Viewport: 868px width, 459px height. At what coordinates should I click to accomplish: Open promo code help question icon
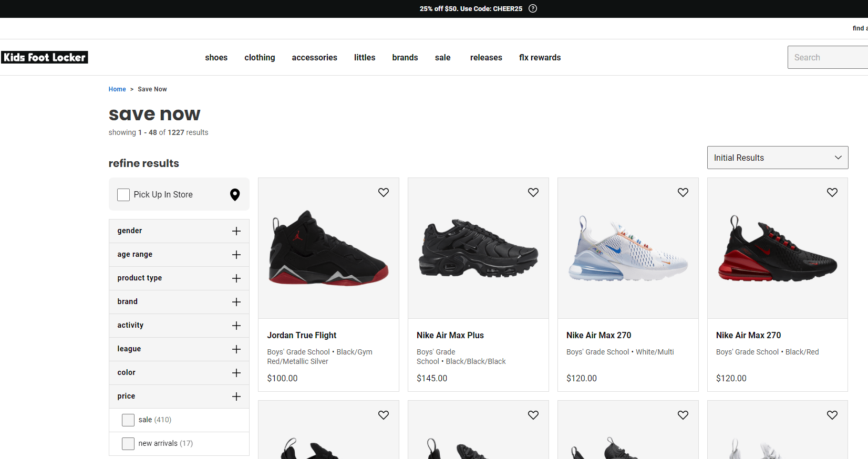tap(533, 8)
